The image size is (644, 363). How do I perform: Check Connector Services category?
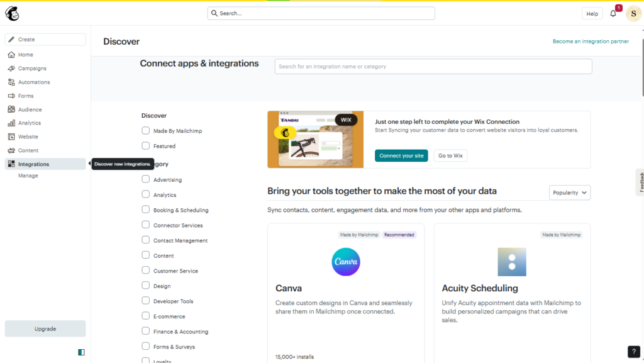coord(146,225)
